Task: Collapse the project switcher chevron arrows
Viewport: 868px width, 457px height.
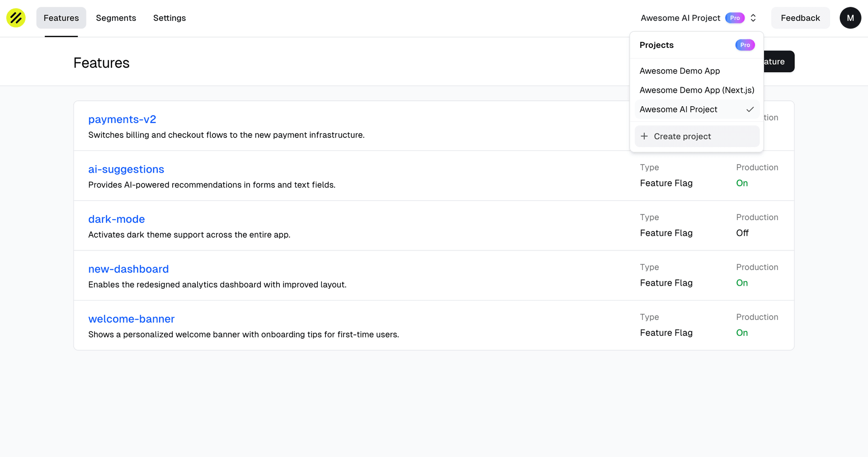Action: click(753, 18)
